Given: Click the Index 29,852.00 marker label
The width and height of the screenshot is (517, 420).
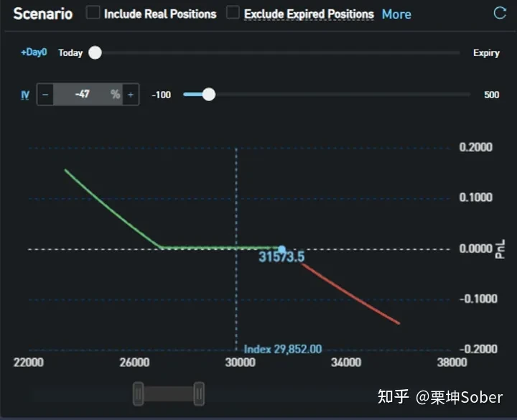Looking at the screenshot, I should [283, 350].
